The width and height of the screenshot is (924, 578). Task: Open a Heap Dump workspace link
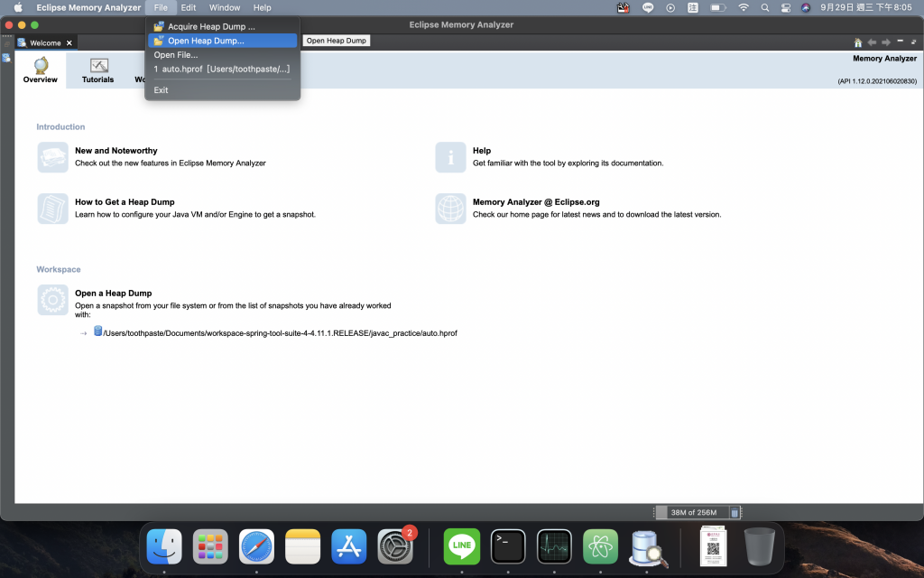113,294
